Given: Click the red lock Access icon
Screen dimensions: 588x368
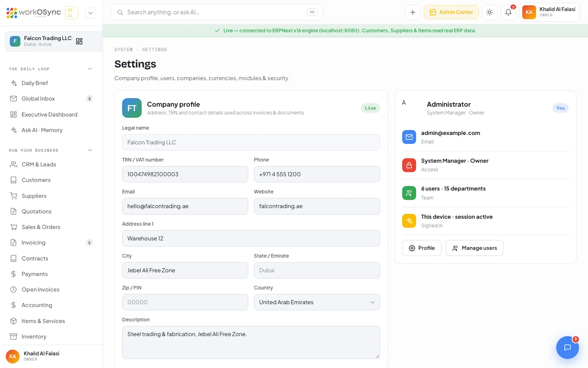Looking at the screenshot, I should (409, 165).
